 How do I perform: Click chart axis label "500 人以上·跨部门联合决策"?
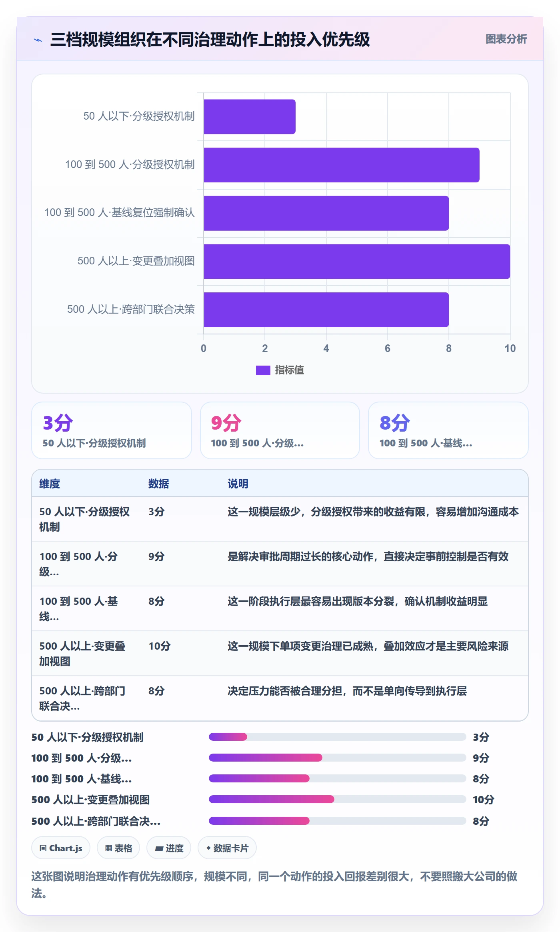131,309
